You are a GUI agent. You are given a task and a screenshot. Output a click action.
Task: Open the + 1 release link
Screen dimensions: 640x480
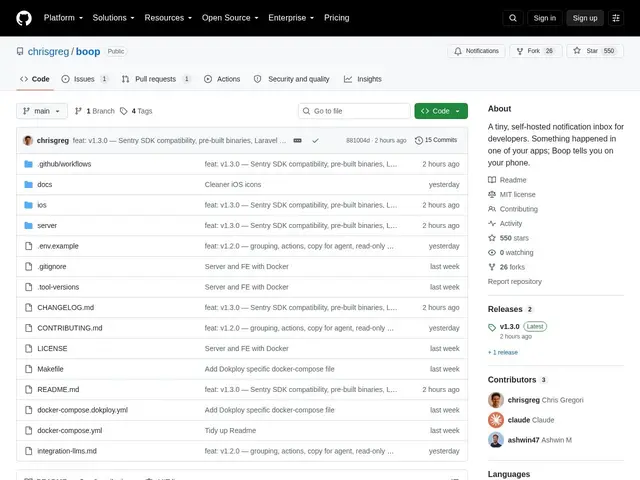click(503, 352)
